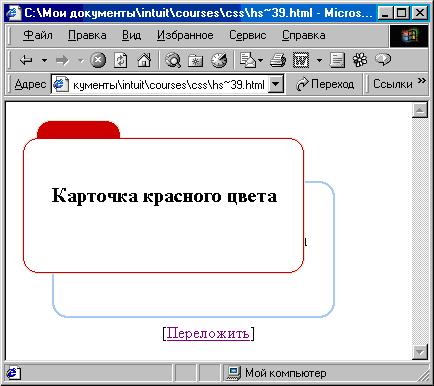Click the Forward arrow button
The height and width of the screenshot is (386, 434).
pyautogui.click(x=62, y=61)
